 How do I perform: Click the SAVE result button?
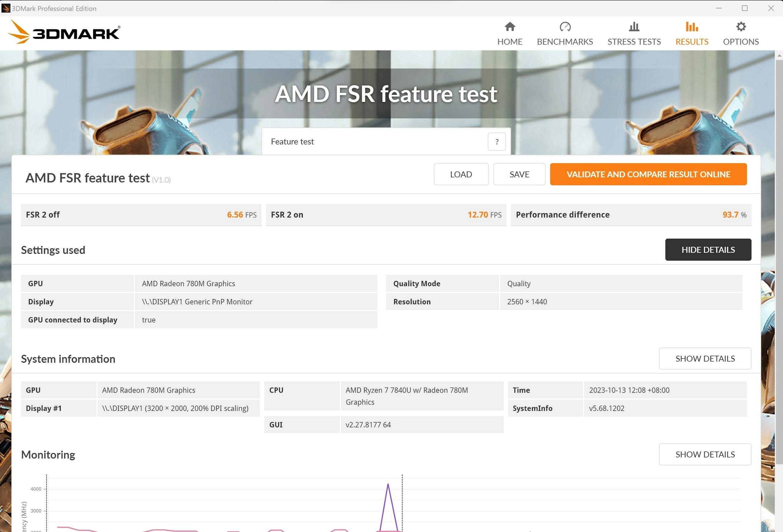point(519,174)
